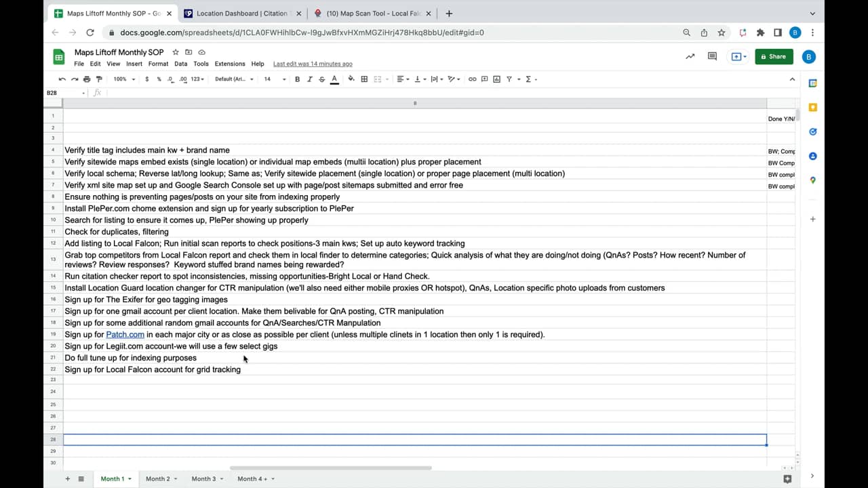The width and height of the screenshot is (868, 488).
Task: Open the Help menu
Action: (258, 64)
